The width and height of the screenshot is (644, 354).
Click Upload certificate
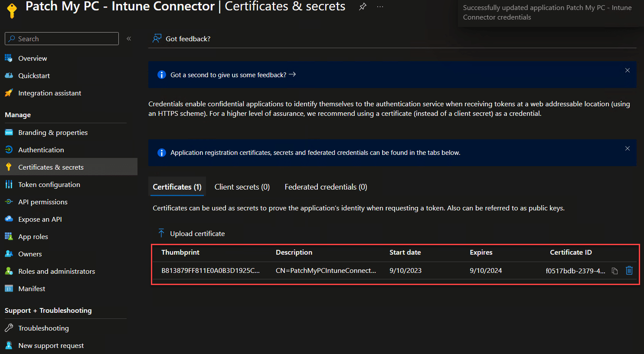197,233
